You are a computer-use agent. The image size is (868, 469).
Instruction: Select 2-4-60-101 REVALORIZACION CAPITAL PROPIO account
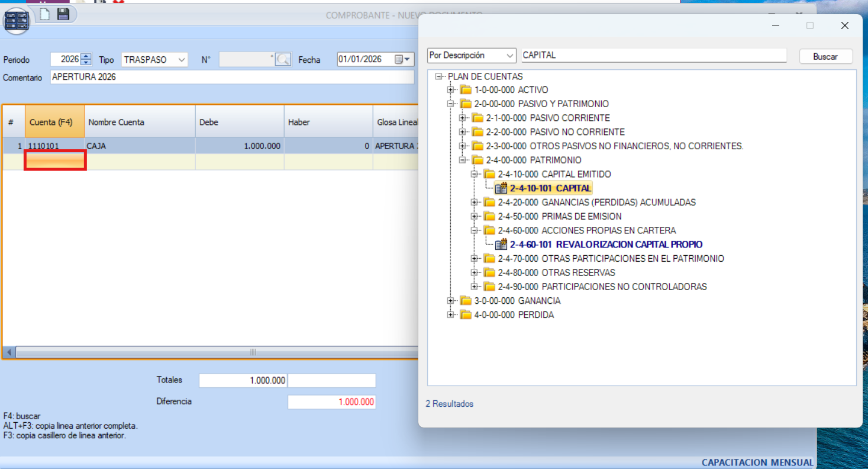pyautogui.click(x=606, y=245)
